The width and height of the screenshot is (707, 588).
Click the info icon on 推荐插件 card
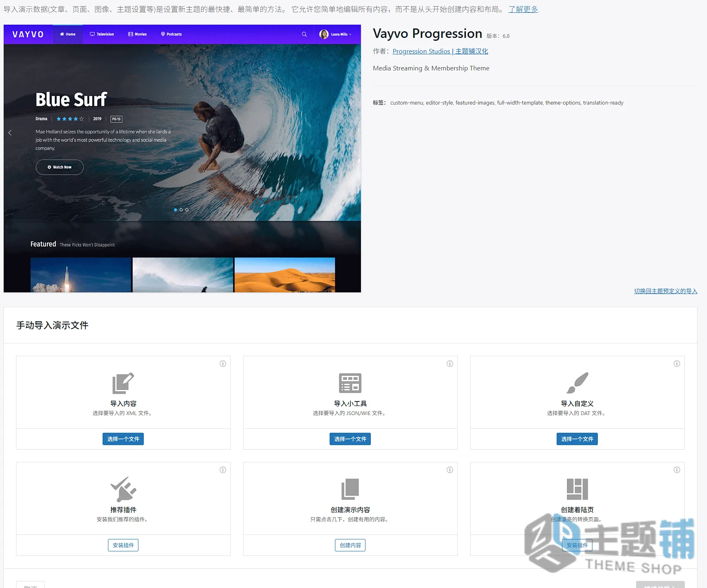tap(223, 470)
